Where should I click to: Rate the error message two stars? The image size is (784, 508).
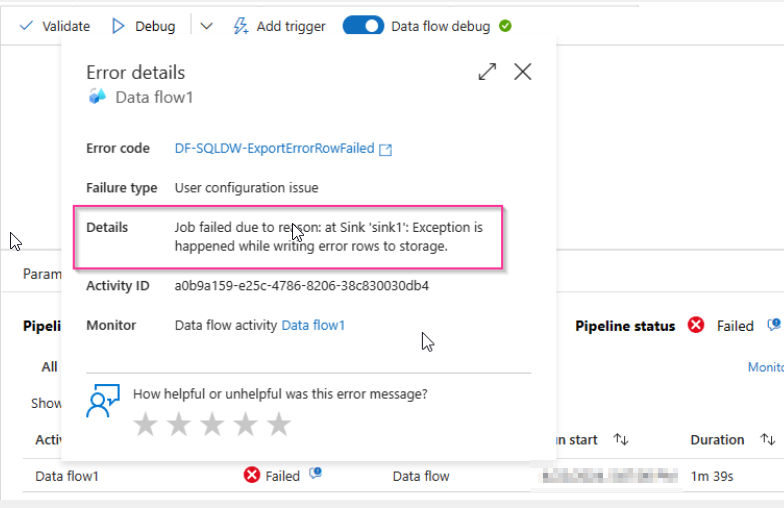point(178,424)
